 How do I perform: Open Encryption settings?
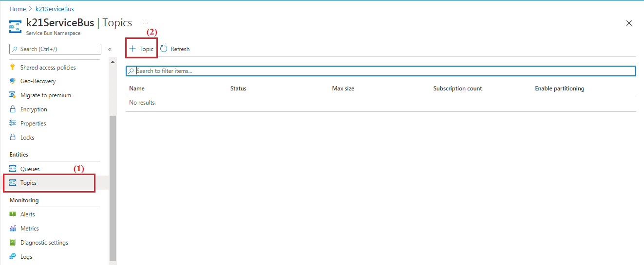tap(34, 109)
